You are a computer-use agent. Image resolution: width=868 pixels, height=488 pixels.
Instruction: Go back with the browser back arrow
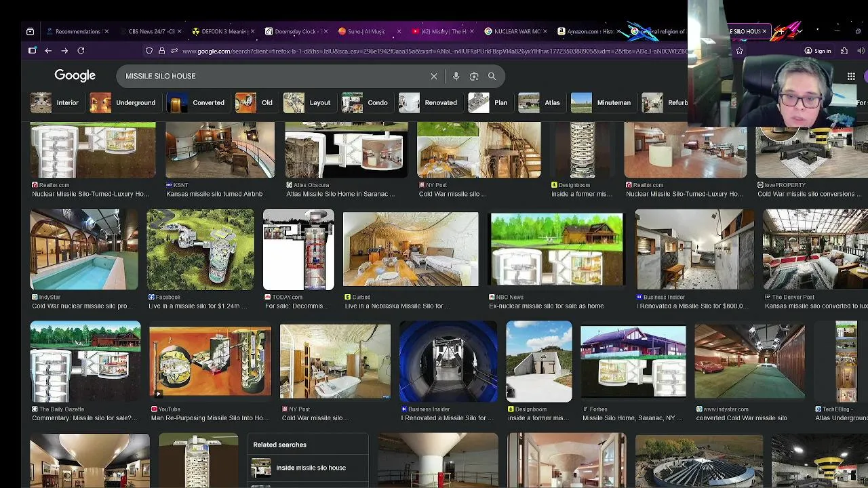click(48, 51)
